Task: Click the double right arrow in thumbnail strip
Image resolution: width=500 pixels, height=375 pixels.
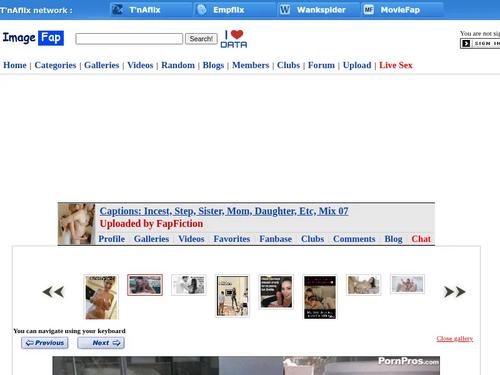Action: point(455,292)
